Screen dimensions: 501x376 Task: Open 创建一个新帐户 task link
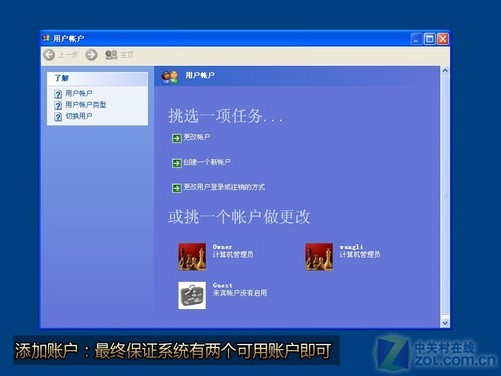207,162
